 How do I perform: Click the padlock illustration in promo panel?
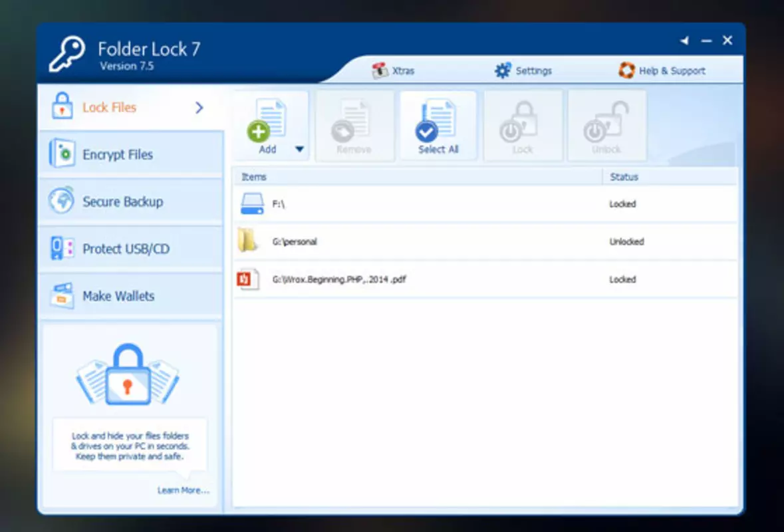coord(128,374)
